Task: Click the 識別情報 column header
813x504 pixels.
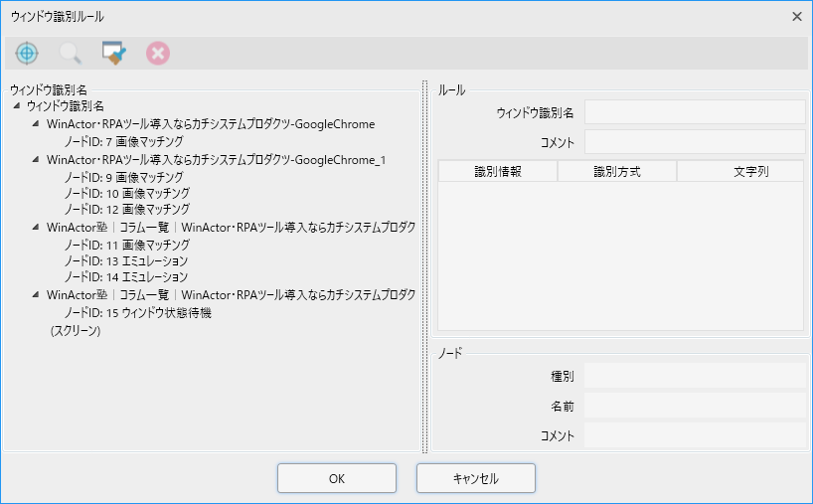Action: pos(498,172)
